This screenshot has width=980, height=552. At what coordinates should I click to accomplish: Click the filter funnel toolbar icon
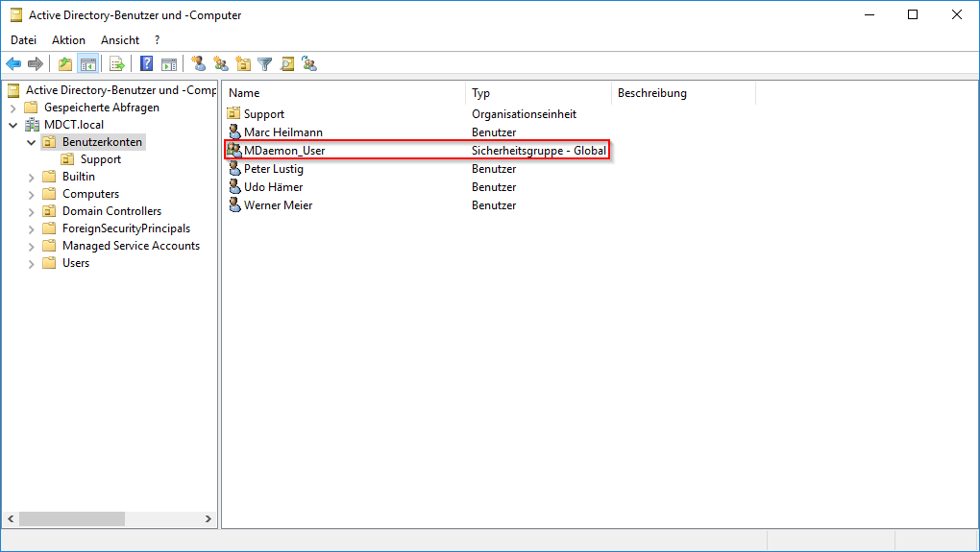tap(265, 64)
